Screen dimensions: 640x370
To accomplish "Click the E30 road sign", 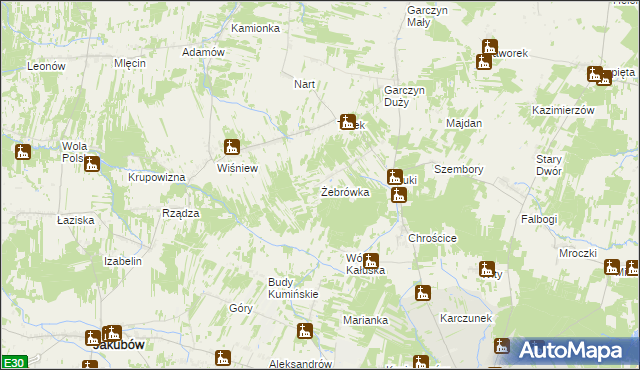I will point(14,362).
